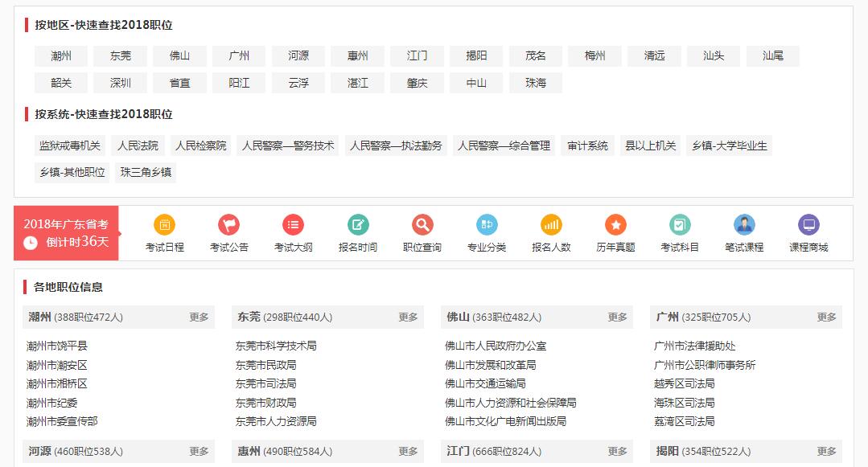Open 更多 link in 潮州 section
This screenshot has width=868, height=467.
click(x=199, y=317)
